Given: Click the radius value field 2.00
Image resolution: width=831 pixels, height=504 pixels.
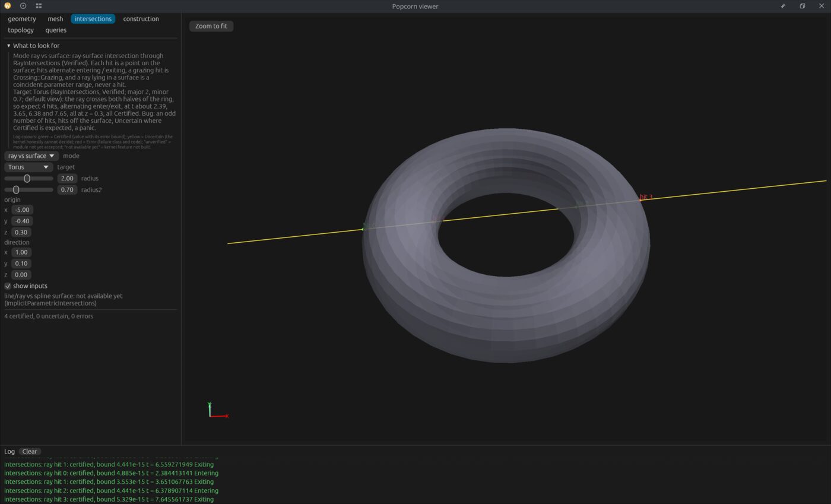Looking at the screenshot, I should 67,179.
